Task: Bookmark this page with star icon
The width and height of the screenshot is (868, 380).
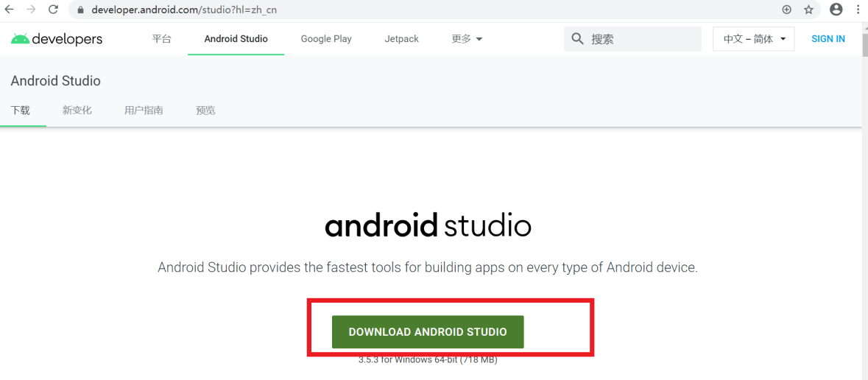Action: point(809,10)
